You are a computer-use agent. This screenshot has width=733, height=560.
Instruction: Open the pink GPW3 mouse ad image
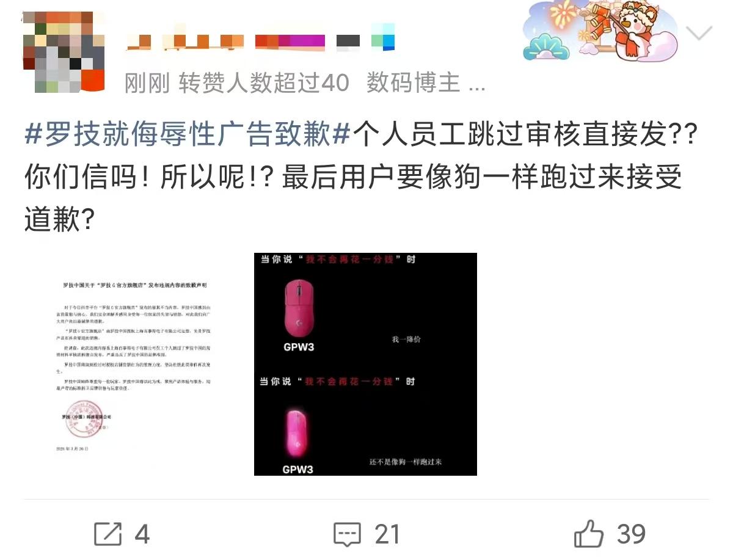point(365,365)
